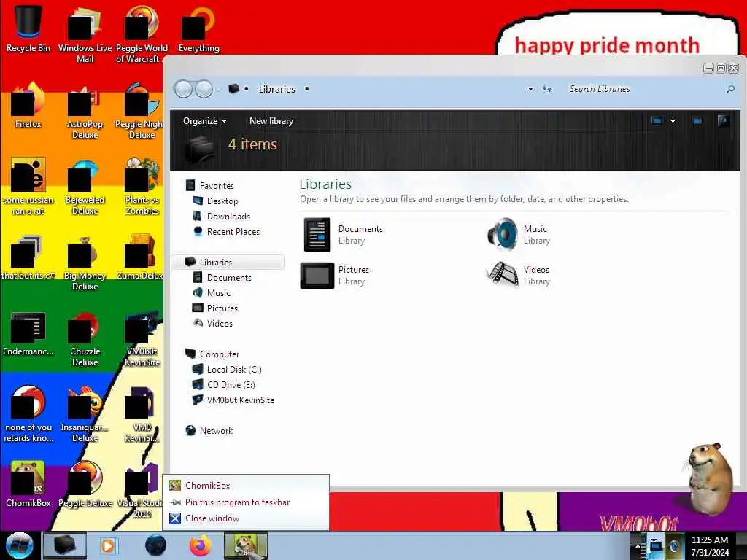Open Peggle Deluxe desktop icon
The height and width of the screenshot is (560, 747).
[x=85, y=484]
